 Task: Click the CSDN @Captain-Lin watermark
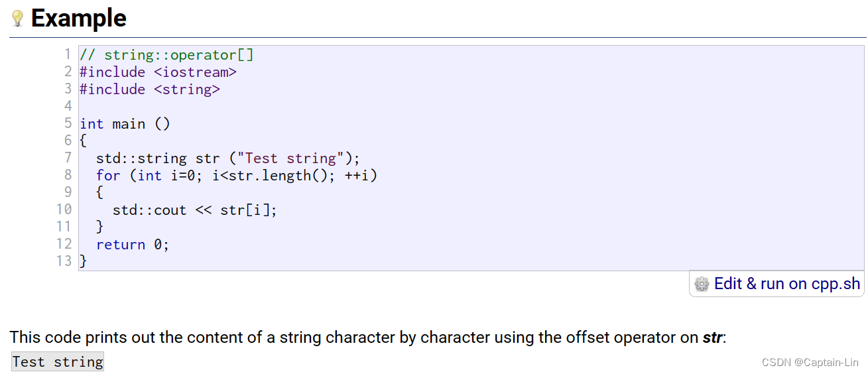coord(810,362)
